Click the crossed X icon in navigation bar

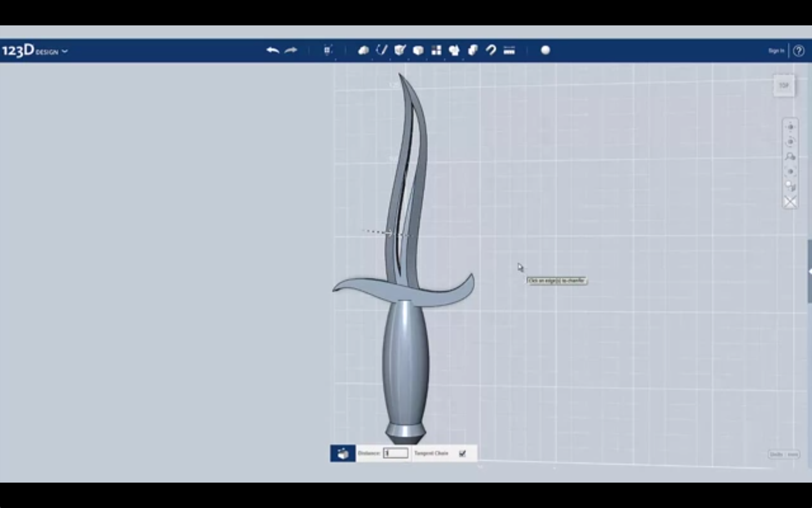pos(790,202)
